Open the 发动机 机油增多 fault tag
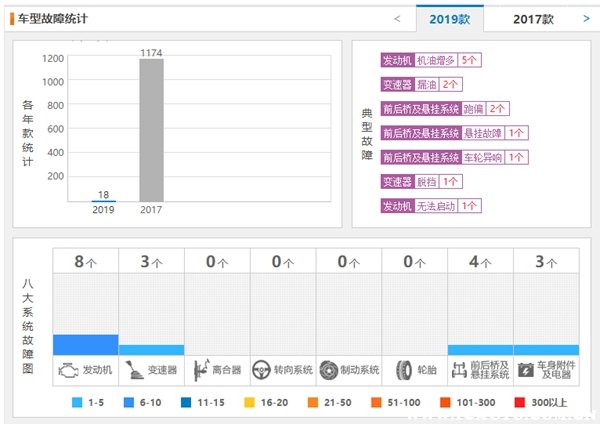The height and width of the screenshot is (424, 600). [x=431, y=60]
